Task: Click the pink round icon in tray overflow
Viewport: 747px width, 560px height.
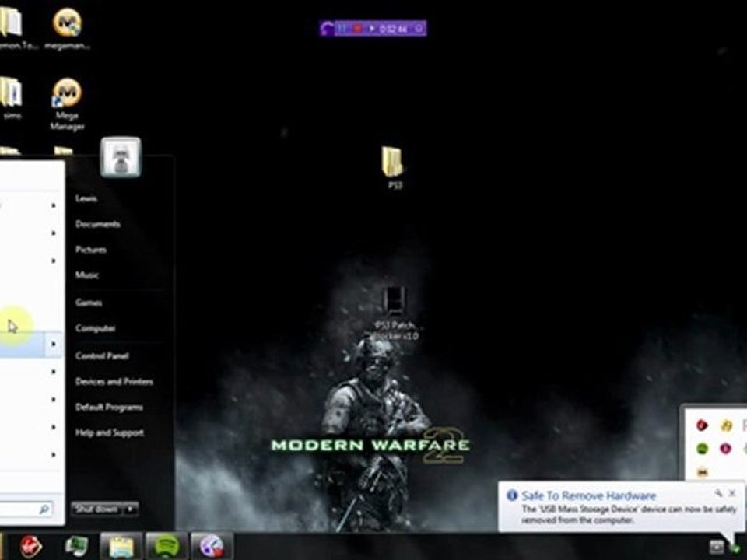Action: click(x=725, y=448)
